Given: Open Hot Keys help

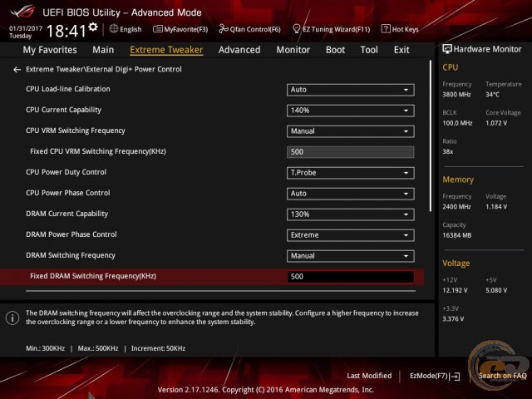Looking at the screenshot, I should click(400, 29).
